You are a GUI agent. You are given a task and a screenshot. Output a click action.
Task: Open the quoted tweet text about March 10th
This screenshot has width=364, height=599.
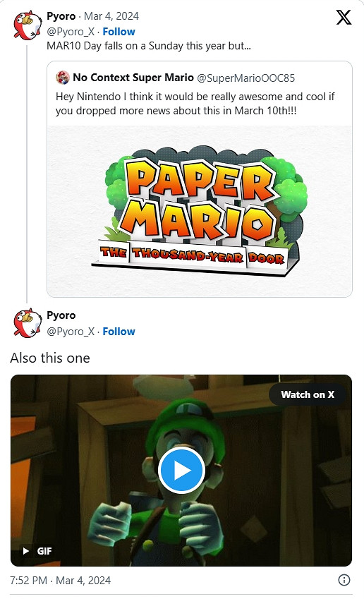195,104
